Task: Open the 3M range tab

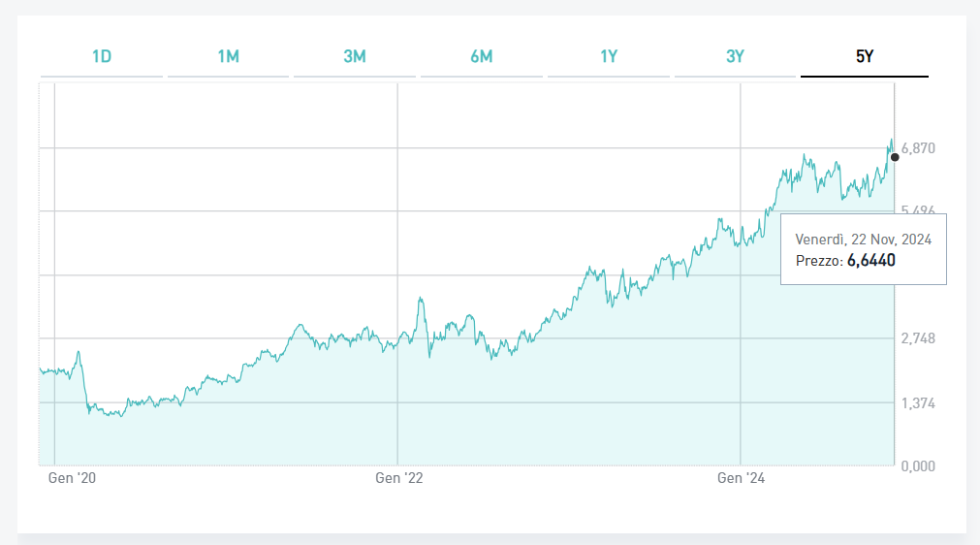Action: tap(355, 56)
